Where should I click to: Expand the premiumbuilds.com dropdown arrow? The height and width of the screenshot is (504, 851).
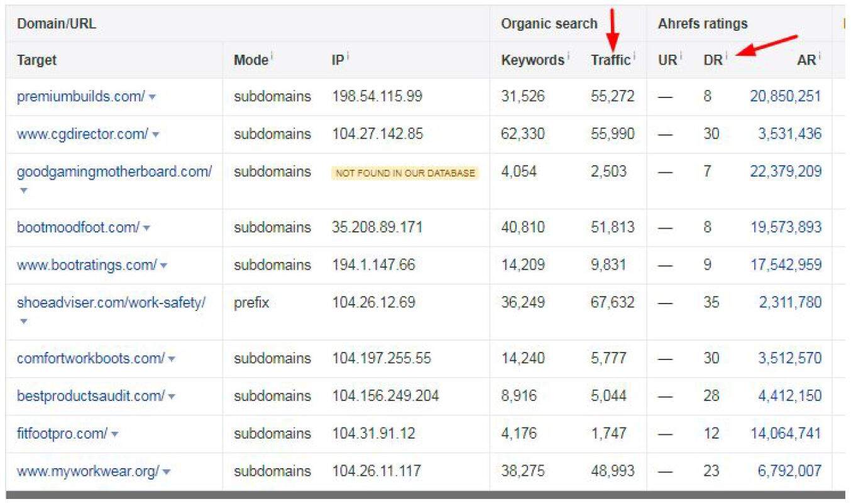(153, 97)
